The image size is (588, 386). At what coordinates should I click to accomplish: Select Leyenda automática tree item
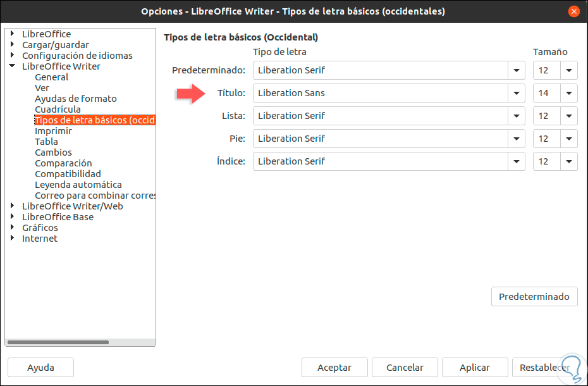78,185
